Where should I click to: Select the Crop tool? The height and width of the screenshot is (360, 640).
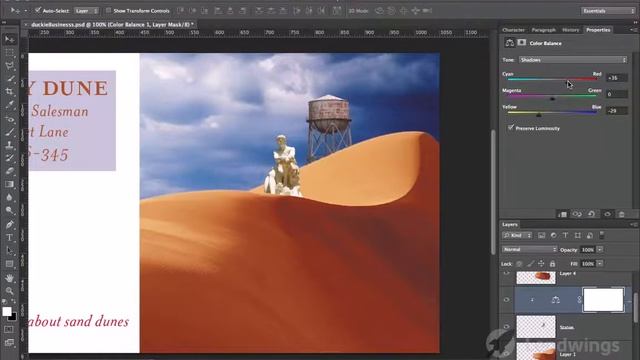click(x=9, y=92)
